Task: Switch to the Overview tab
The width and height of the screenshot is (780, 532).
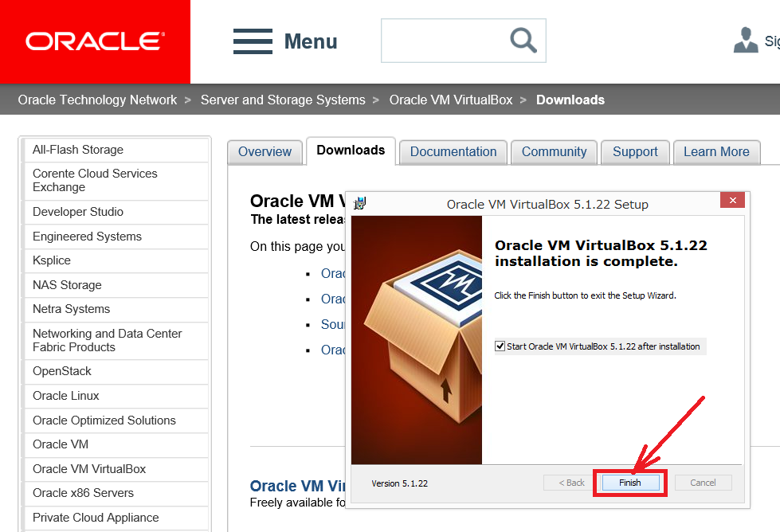Action: [x=265, y=151]
